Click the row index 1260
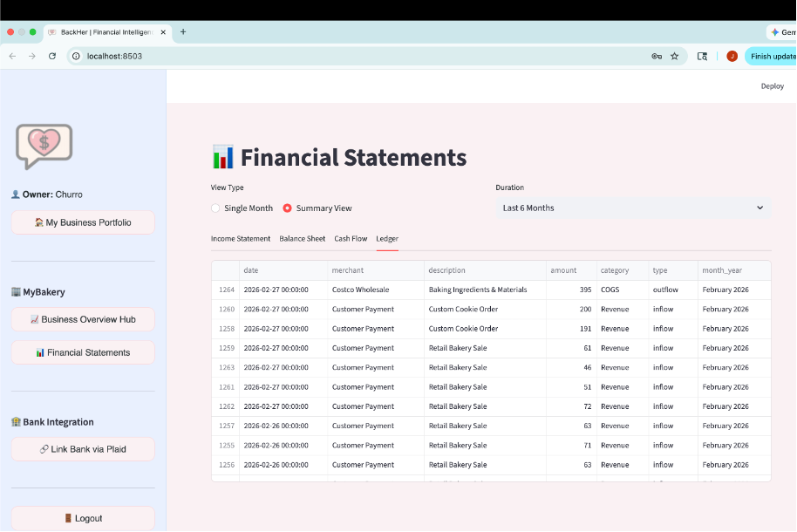797x532 pixels. 226,310
